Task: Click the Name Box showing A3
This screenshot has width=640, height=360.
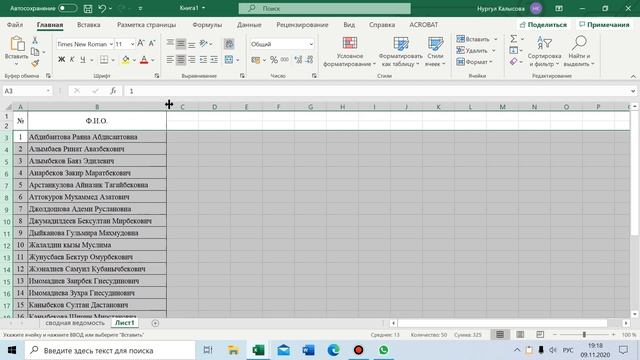Action: point(27,91)
